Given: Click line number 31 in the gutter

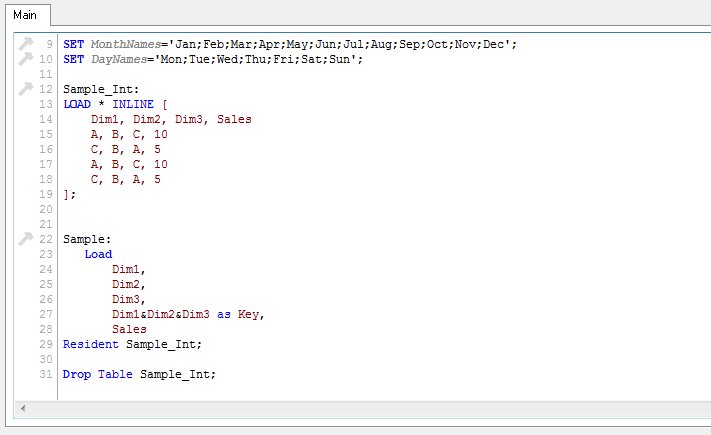Looking at the screenshot, I should [x=46, y=374].
